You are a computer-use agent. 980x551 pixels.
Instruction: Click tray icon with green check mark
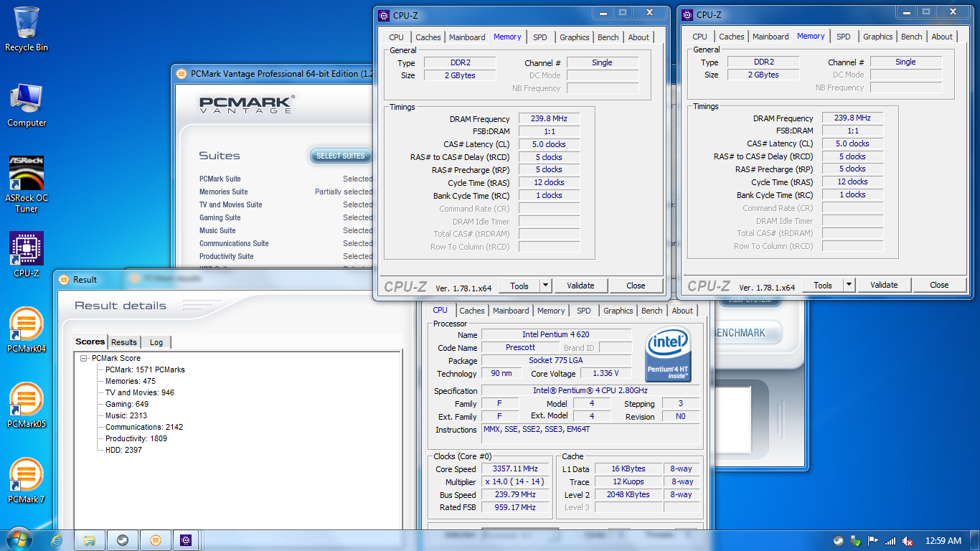point(856,541)
